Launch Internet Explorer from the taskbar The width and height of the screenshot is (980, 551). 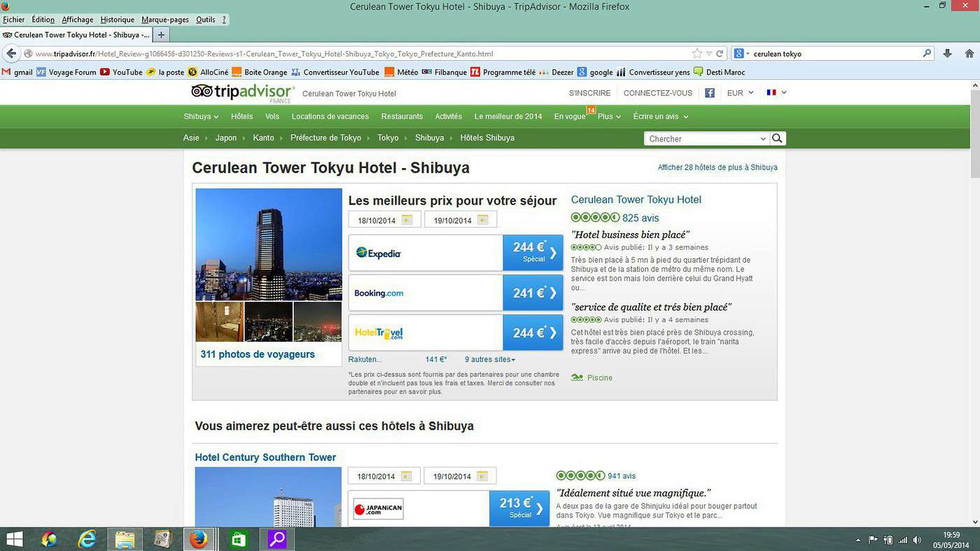[x=87, y=539]
